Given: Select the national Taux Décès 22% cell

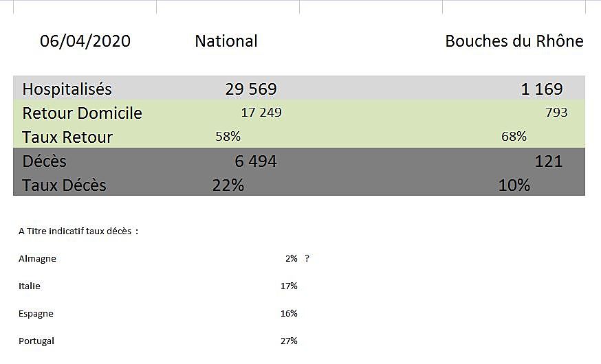Looking at the screenshot, I should pos(228,185).
